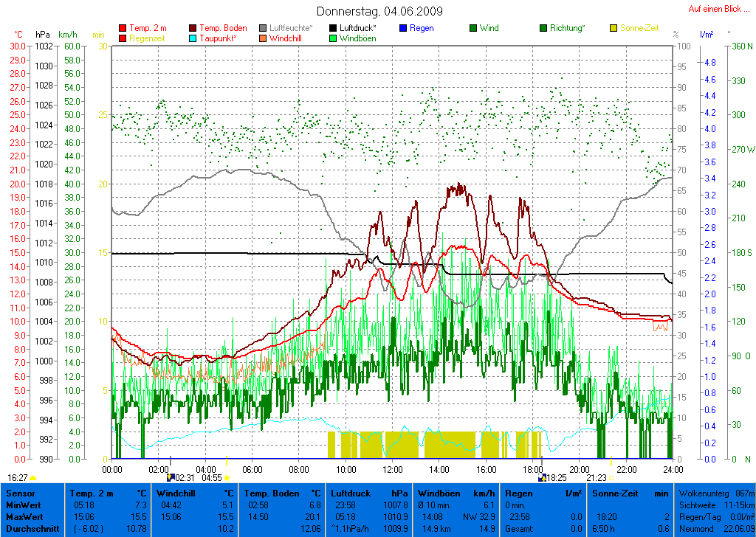Click the moon icon at 02:31
Viewport: 756px width, 537px height.
(171, 478)
